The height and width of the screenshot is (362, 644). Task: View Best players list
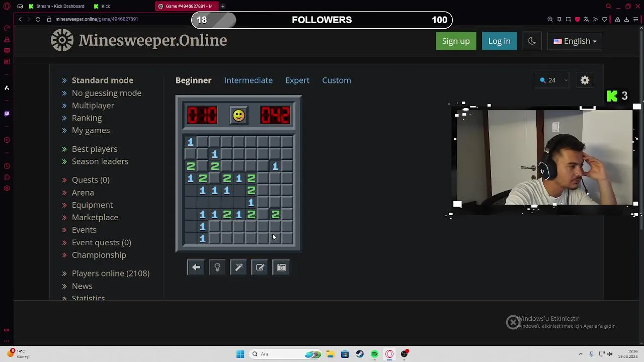point(95,149)
